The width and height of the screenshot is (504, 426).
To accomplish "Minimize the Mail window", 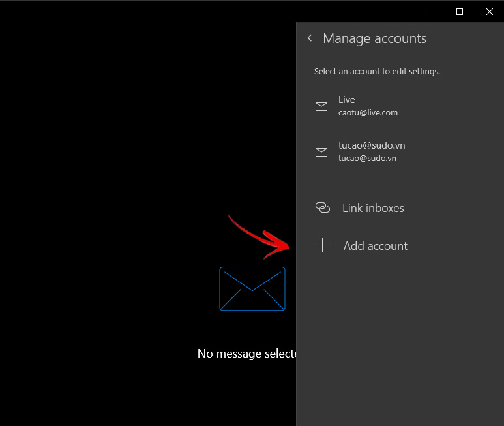I will pyautogui.click(x=430, y=12).
